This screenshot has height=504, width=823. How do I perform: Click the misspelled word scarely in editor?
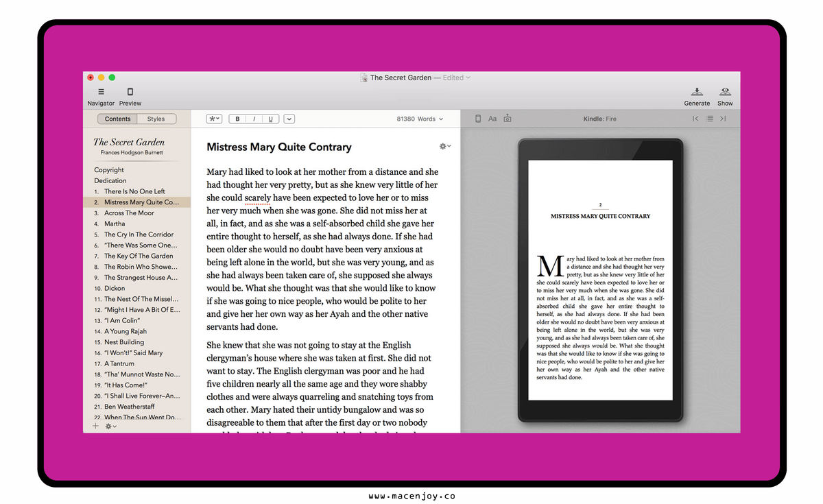[x=259, y=197]
